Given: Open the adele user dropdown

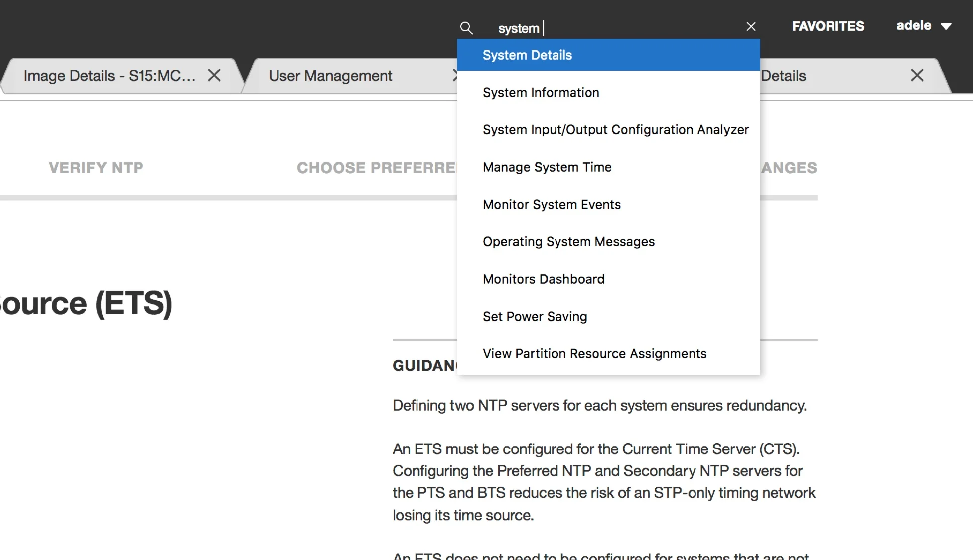Looking at the screenshot, I should 924,26.
